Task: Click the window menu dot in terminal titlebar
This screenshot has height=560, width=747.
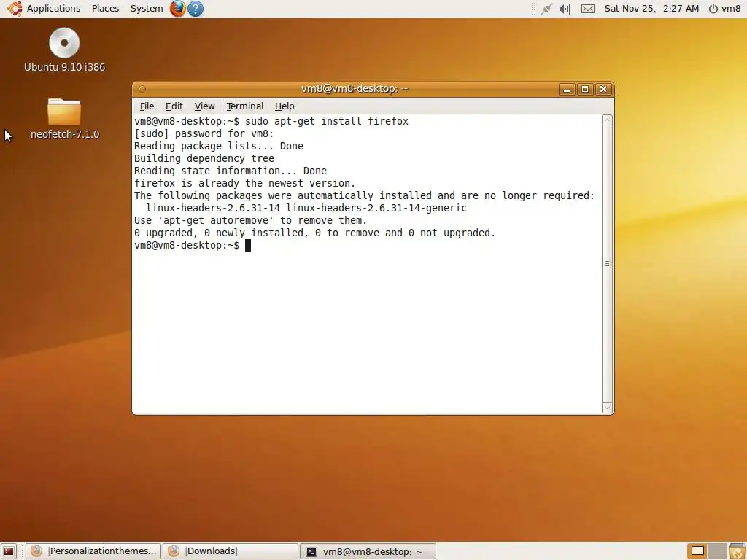Action: (x=142, y=88)
